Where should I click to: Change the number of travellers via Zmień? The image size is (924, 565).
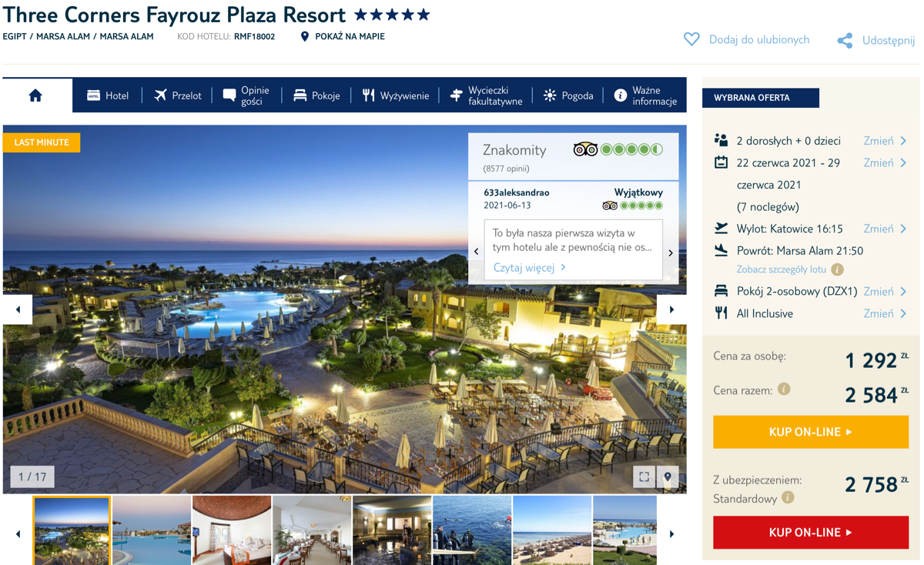coord(885,141)
